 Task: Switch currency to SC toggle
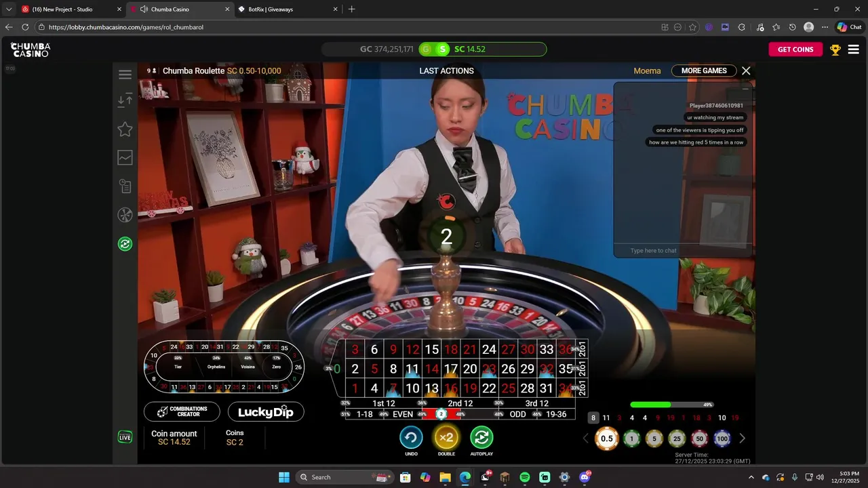coord(443,49)
